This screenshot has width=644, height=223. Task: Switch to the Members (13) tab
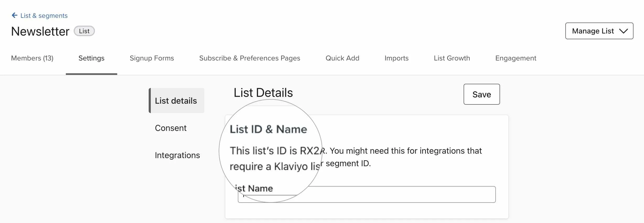pos(32,58)
